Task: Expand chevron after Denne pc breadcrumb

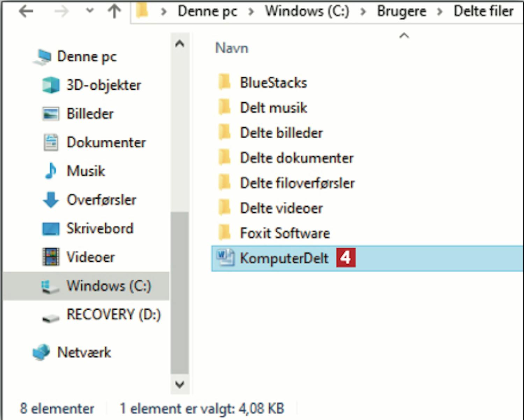Action: 251,12
